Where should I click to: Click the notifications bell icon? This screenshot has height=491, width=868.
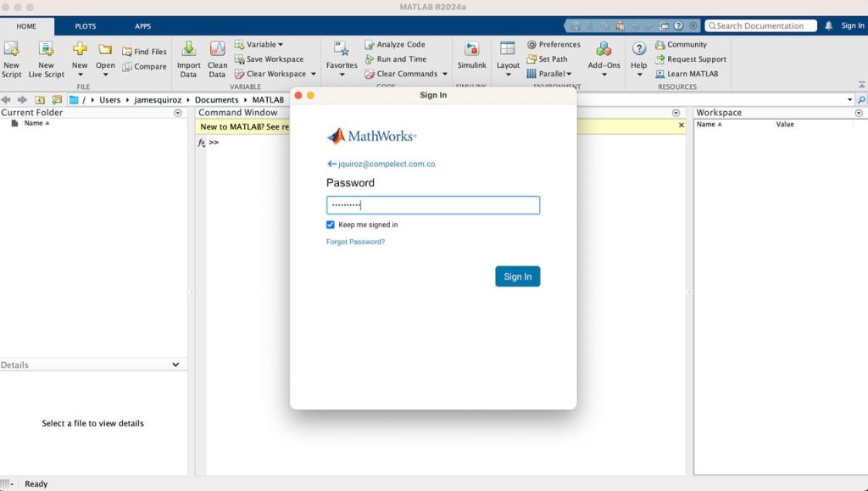coord(829,26)
